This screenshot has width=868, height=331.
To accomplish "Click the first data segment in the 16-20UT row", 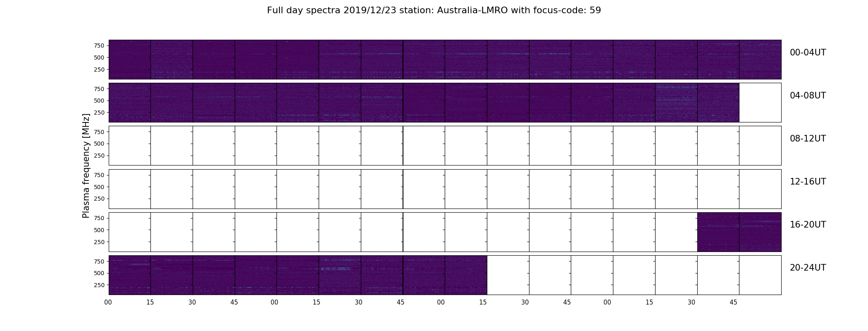I will coord(718,232).
